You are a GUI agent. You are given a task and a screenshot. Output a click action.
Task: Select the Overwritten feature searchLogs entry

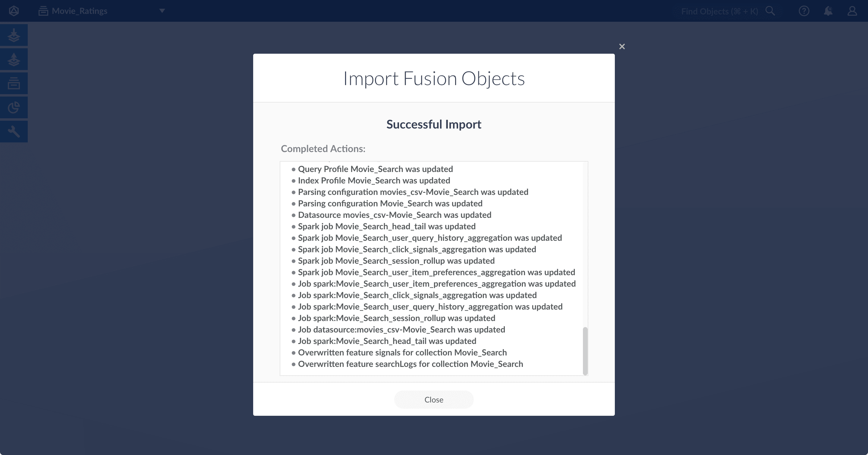pyautogui.click(x=410, y=364)
